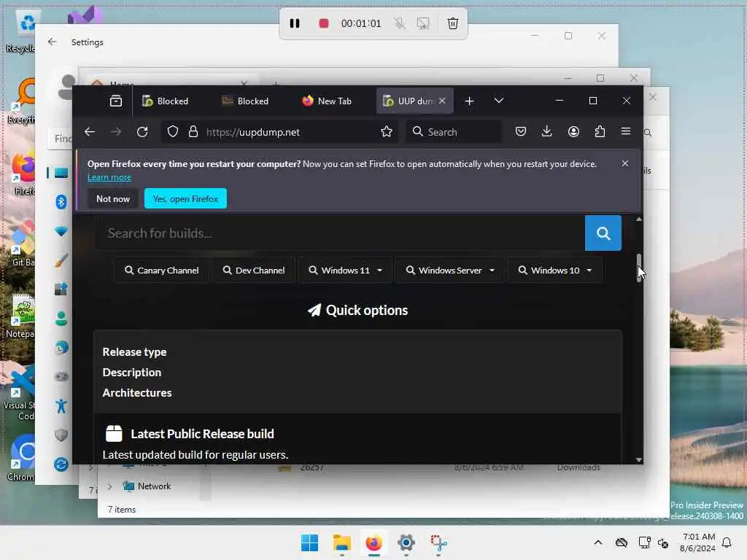This screenshot has width=747, height=560.
Task: Open Accounts icon in Settings sidebar
Action: [61, 318]
